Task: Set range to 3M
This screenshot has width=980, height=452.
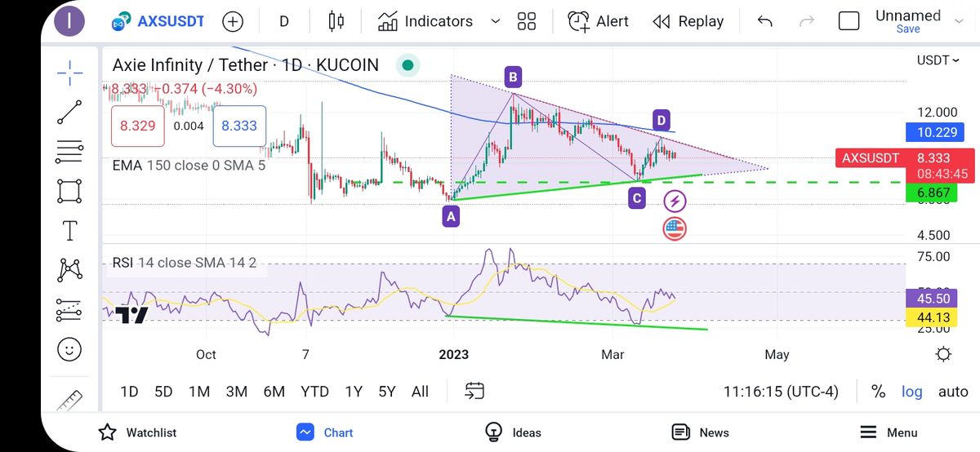Action: pyautogui.click(x=236, y=392)
